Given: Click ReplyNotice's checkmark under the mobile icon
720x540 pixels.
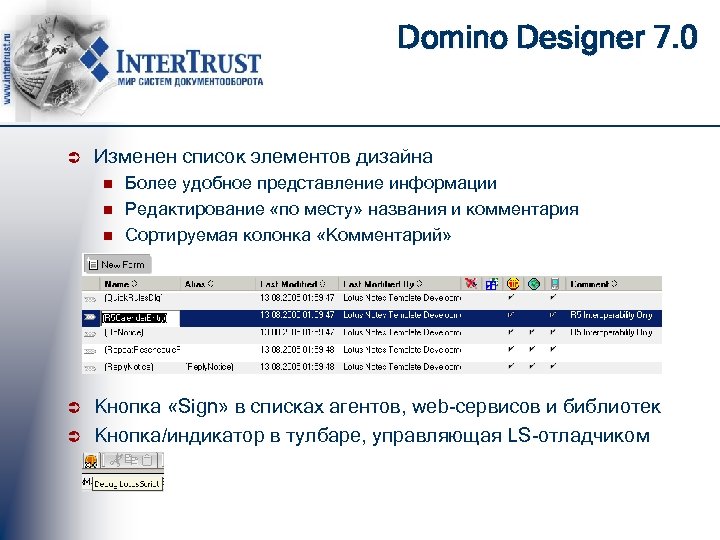Looking at the screenshot, I should (553, 366).
